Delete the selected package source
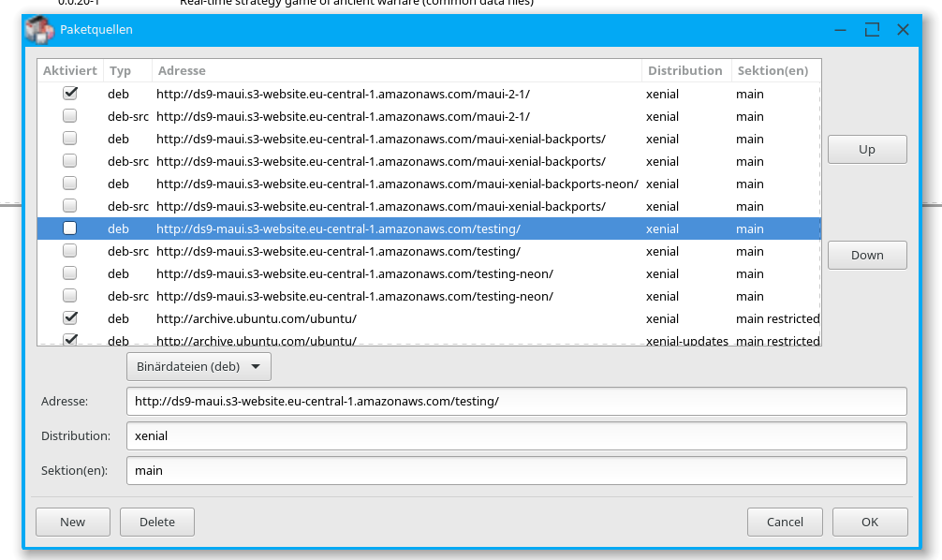 (x=157, y=522)
